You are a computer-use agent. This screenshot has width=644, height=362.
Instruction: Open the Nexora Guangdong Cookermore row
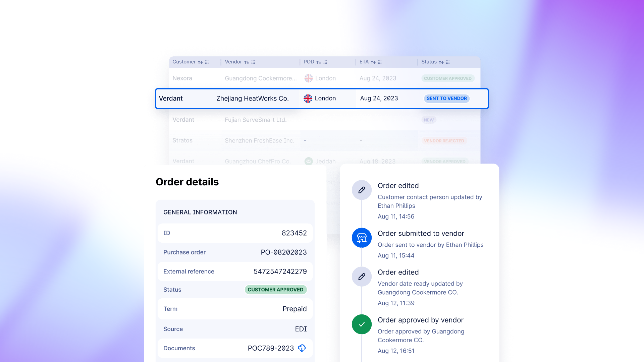point(260,78)
